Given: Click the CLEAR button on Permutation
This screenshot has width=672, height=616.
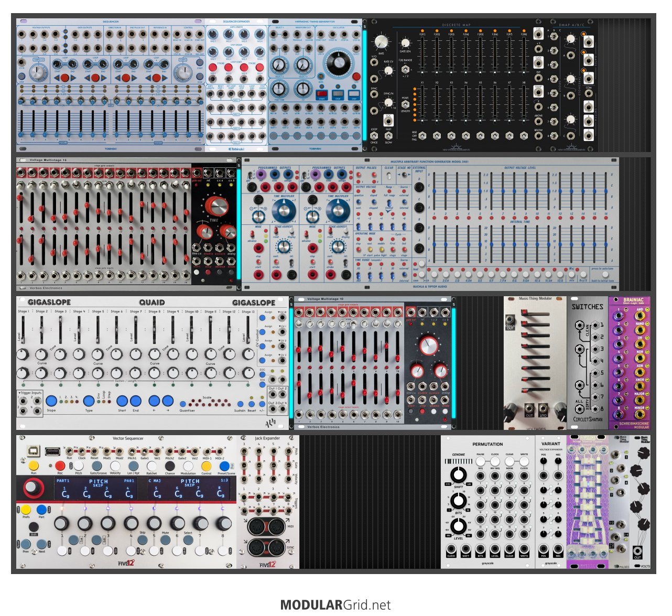Looking at the screenshot, I should 510,462.
